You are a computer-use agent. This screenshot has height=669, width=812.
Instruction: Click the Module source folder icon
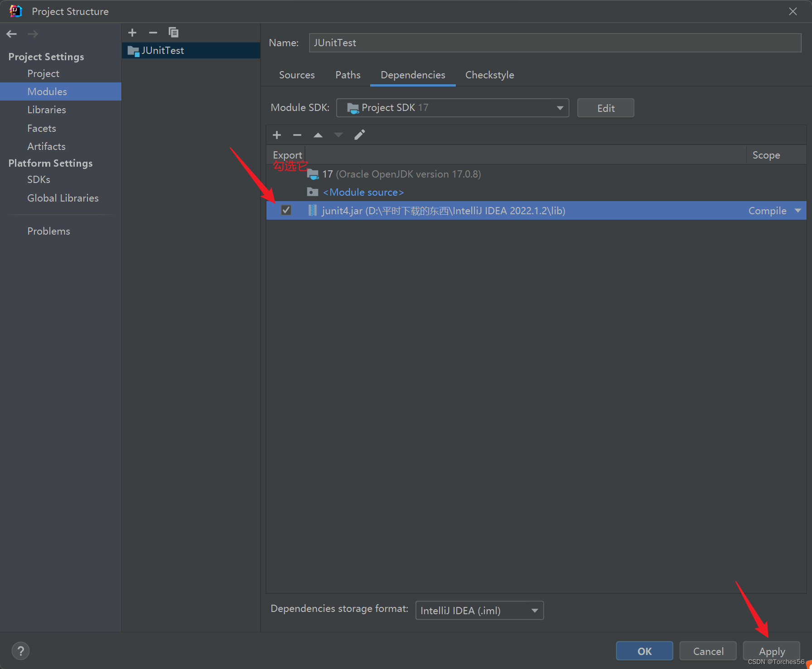(313, 192)
